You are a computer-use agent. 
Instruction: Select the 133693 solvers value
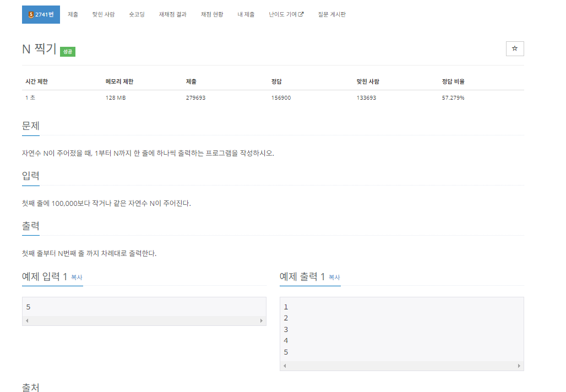pos(366,98)
